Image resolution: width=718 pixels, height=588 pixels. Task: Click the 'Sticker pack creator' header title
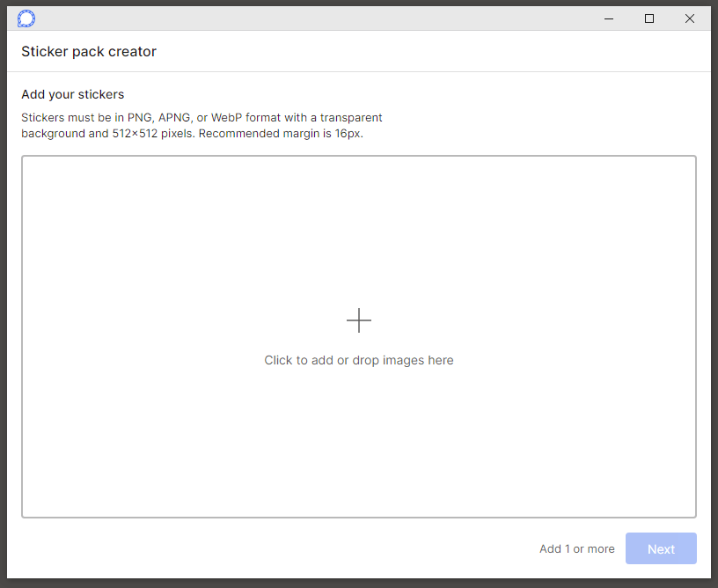tap(89, 52)
